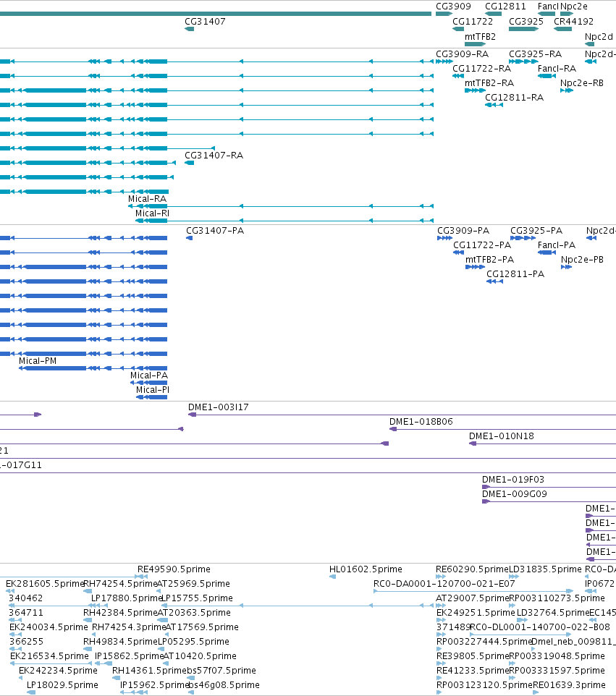This screenshot has height=696, width=616.
Task: Click the AT10420.5prime EST label
Action: pos(200,656)
